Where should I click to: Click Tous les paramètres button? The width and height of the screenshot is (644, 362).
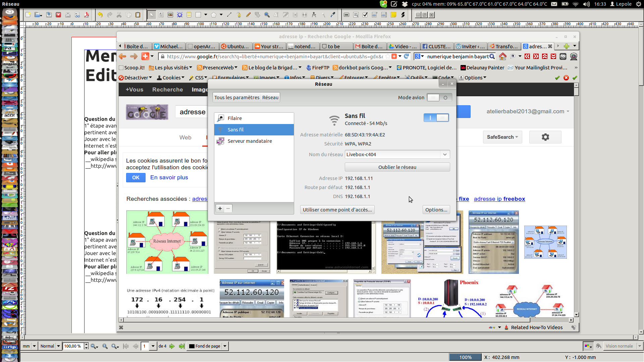click(237, 98)
